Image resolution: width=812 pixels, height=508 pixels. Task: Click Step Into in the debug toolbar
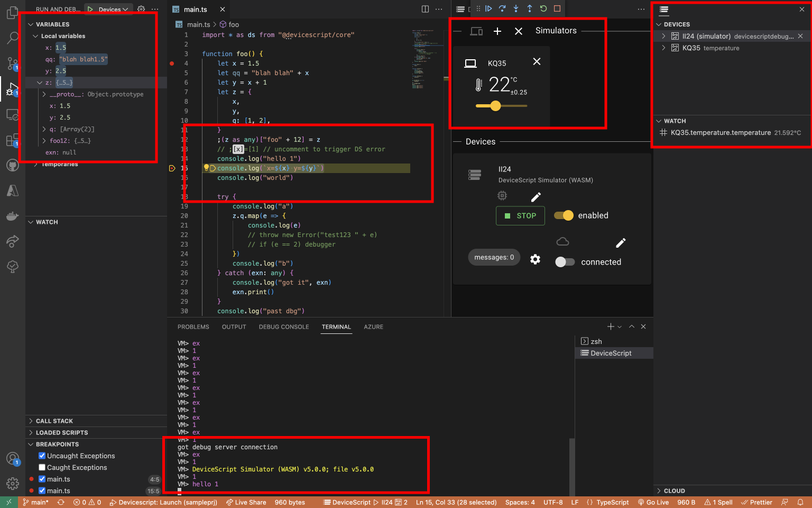[x=515, y=8]
